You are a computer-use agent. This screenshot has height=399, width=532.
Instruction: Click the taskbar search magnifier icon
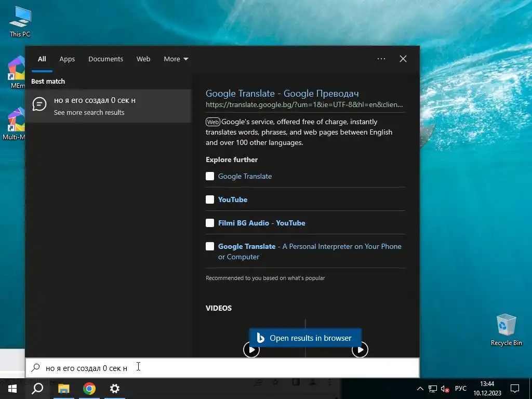(x=37, y=389)
